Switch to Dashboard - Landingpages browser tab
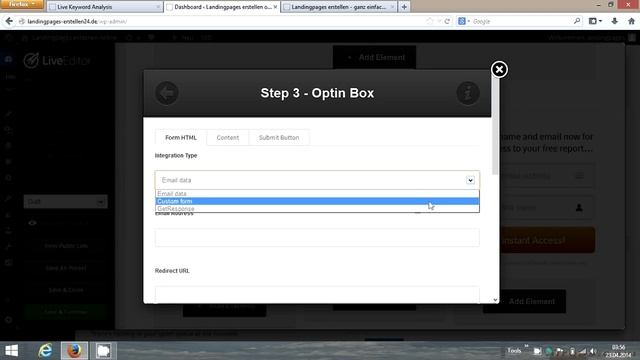640x360 pixels. [222, 7]
